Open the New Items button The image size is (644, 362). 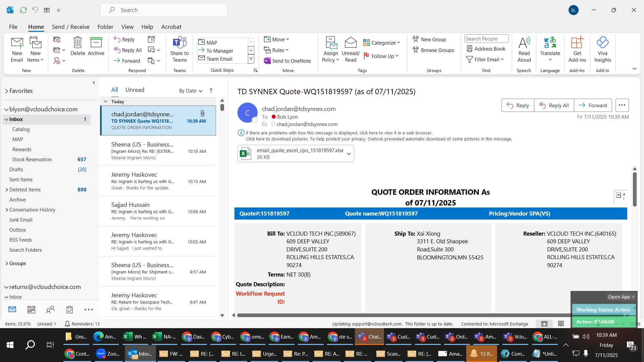click(35, 50)
